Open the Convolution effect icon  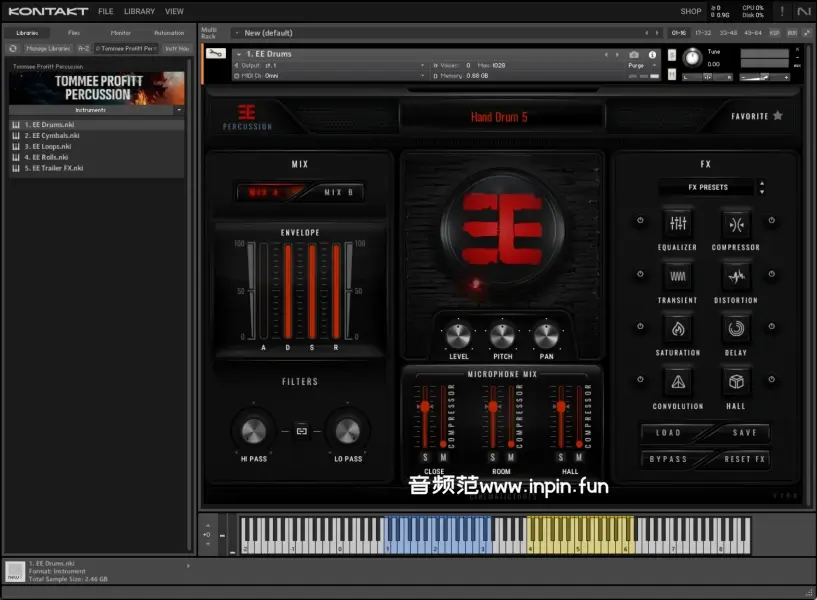(677, 381)
